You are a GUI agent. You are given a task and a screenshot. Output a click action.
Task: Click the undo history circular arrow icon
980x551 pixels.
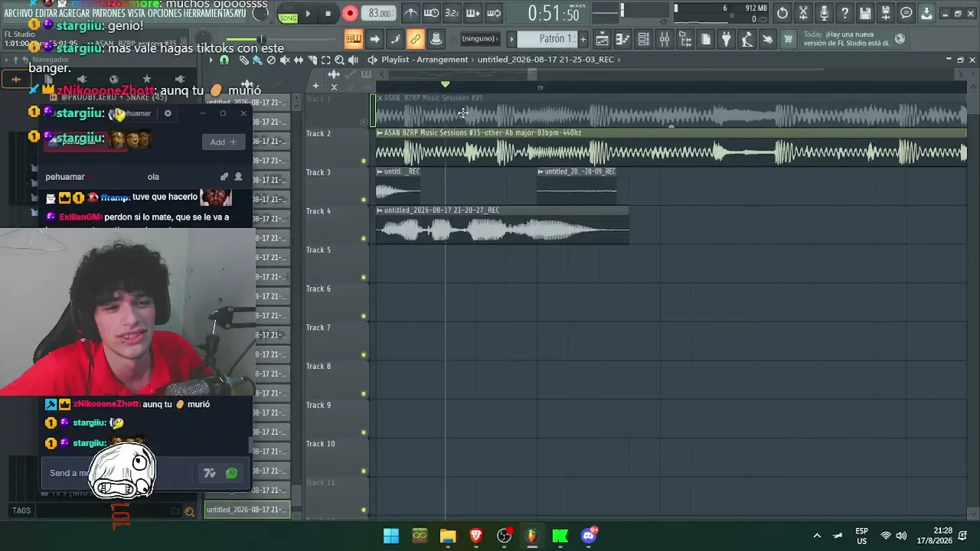[x=782, y=13]
